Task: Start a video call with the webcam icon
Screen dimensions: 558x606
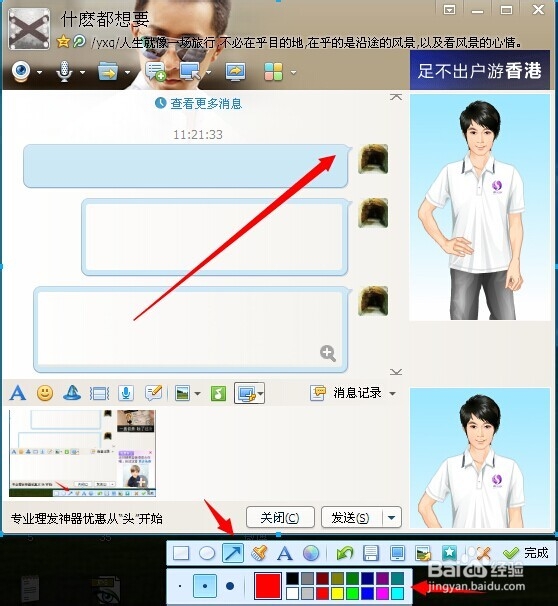Action: pyautogui.click(x=21, y=71)
